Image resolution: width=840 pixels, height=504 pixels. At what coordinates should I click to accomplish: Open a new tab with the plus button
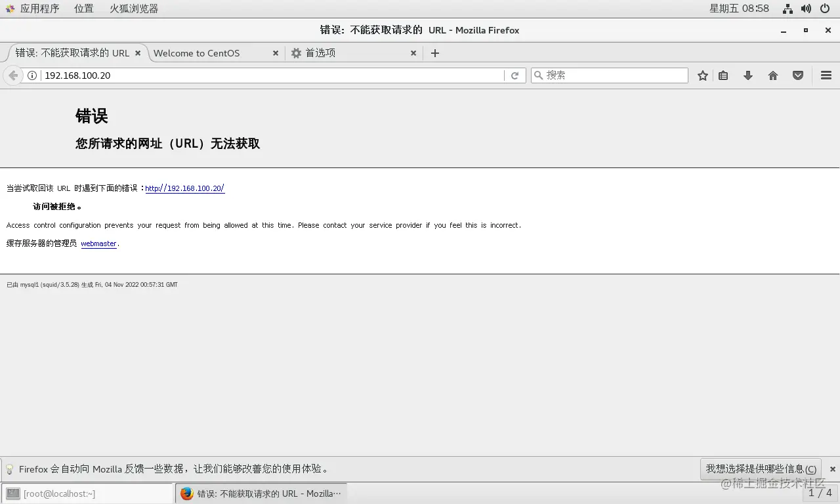[x=434, y=53]
